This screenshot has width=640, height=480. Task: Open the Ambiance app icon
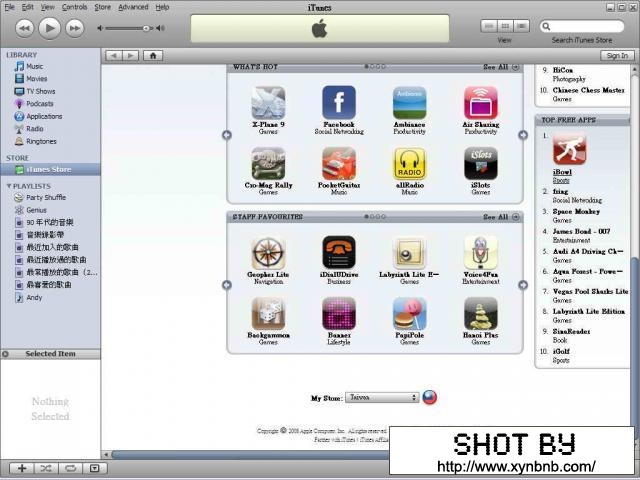409,103
